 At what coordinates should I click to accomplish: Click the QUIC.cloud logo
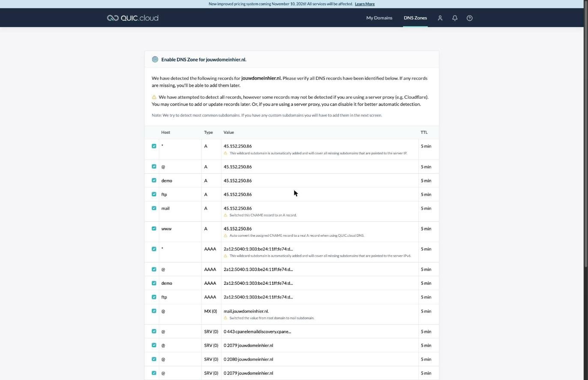(132, 18)
